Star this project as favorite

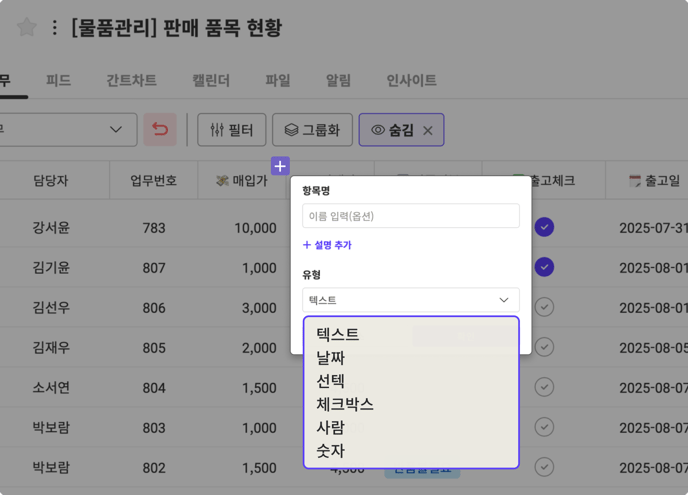27,27
